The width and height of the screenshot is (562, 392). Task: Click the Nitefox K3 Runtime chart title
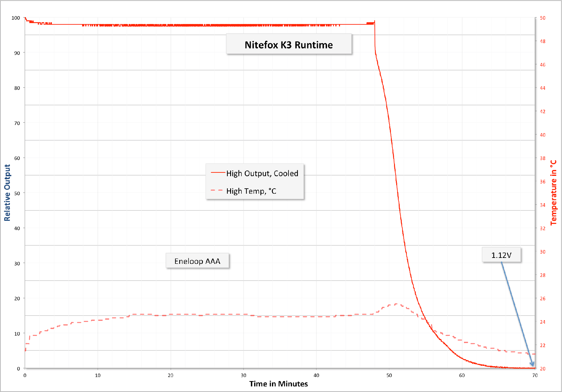[x=288, y=45]
